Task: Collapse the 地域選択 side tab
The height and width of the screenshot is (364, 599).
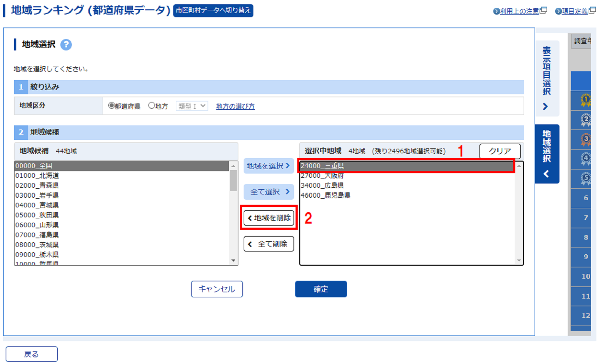Action: click(x=547, y=154)
